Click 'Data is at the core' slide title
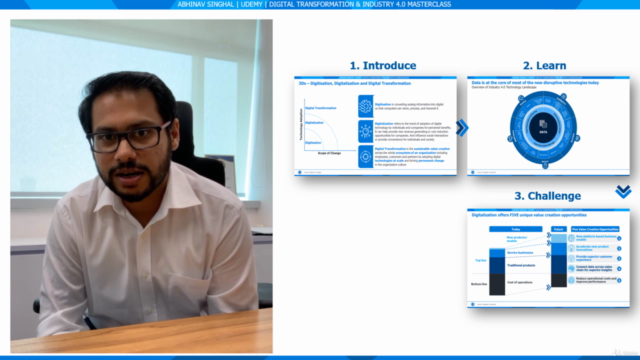This screenshot has height=360, width=640. 535,82
